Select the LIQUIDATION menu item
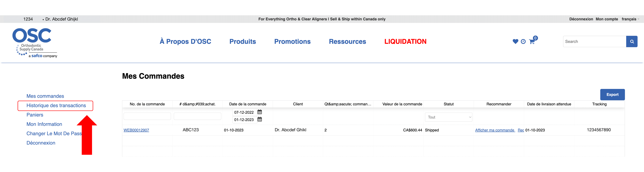 405,42
